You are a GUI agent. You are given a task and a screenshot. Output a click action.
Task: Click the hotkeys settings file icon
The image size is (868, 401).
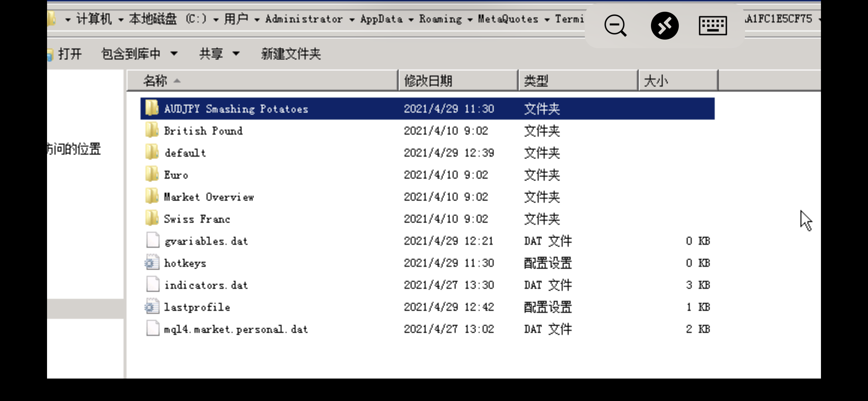(x=152, y=263)
